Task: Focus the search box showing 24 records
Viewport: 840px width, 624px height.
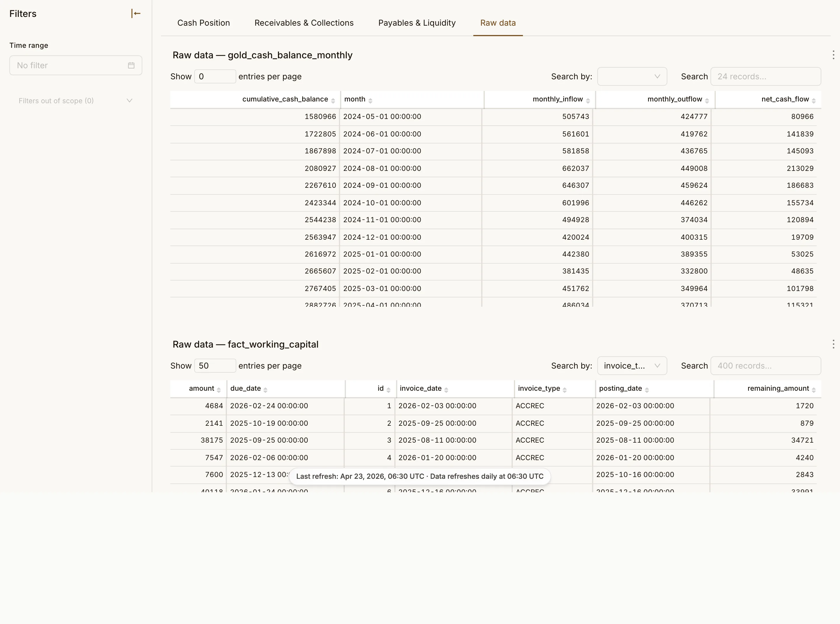Action: pyautogui.click(x=766, y=77)
